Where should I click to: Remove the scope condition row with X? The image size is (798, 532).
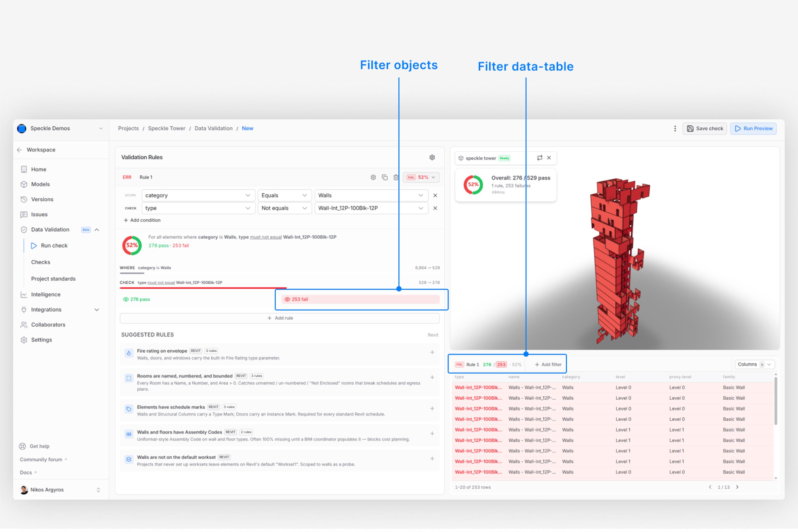[x=435, y=195]
